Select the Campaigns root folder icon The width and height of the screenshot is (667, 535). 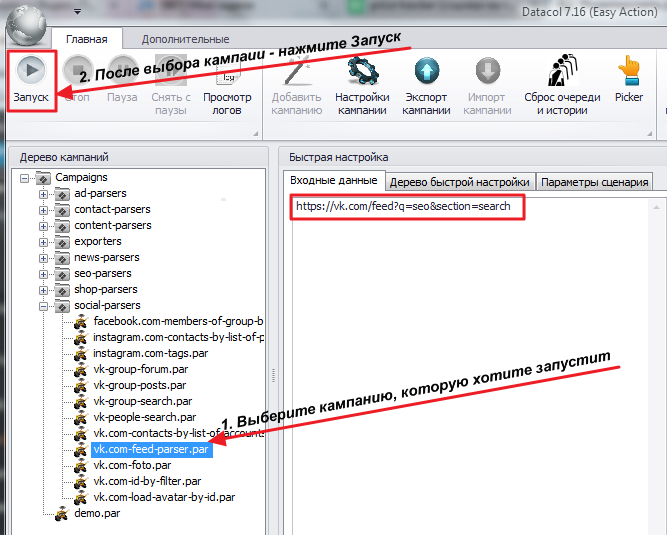click(x=43, y=178)
